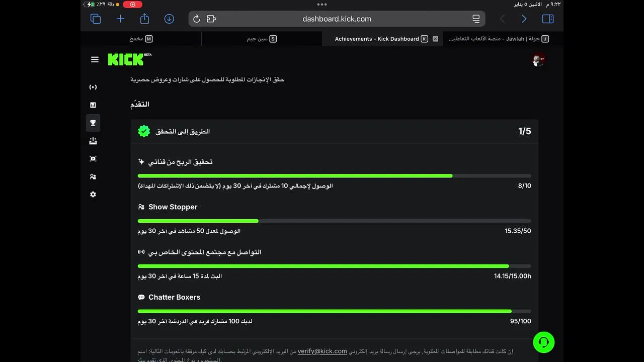Open the user profile avatar menu
The image size is (644, 362).
click(x=538, y=60)
